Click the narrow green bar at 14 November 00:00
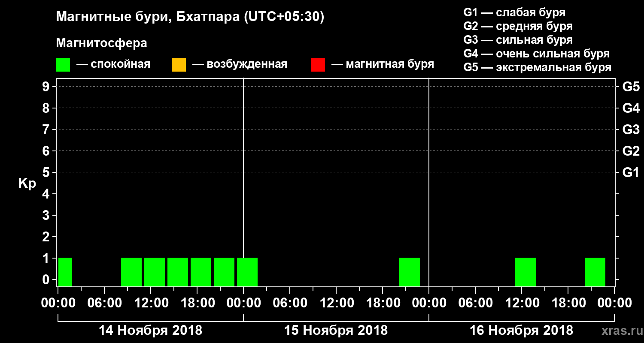The image size is (644, 343). point(65,272)
